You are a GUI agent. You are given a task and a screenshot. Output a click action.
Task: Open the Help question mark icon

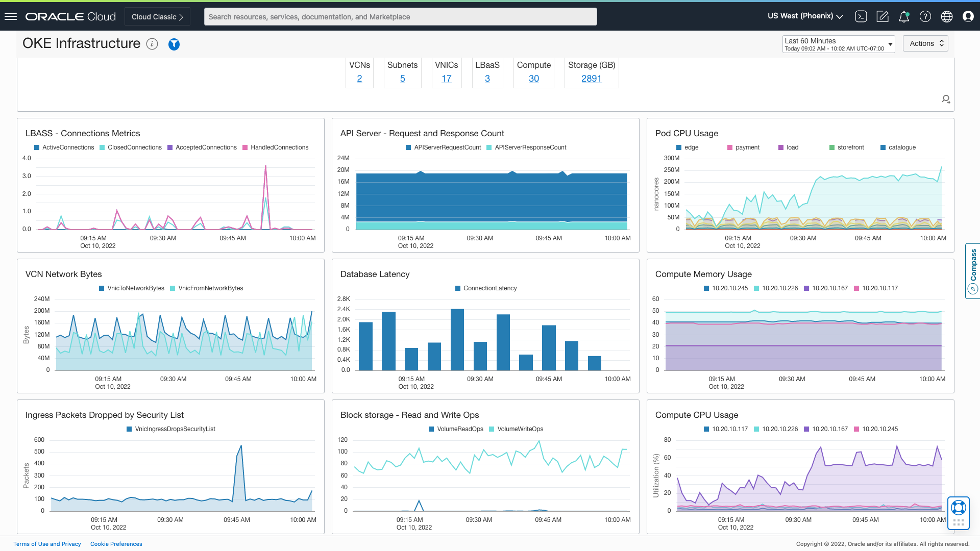(x=925, y=16)
